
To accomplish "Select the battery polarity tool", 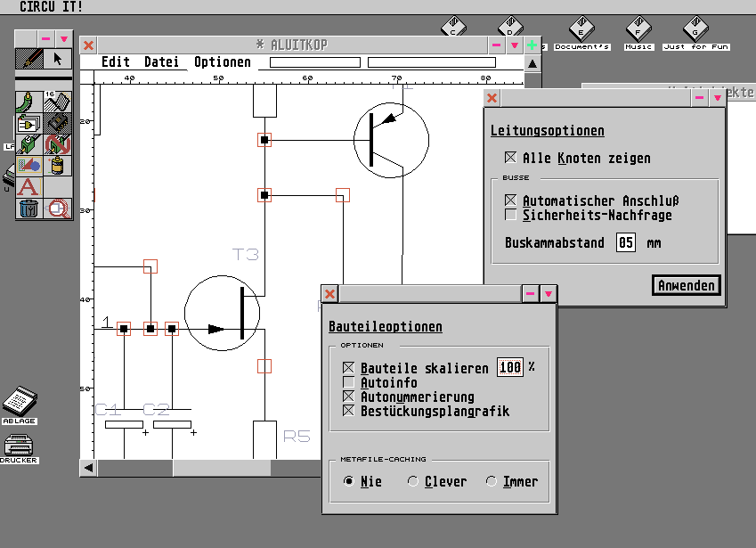I will 58,166.
